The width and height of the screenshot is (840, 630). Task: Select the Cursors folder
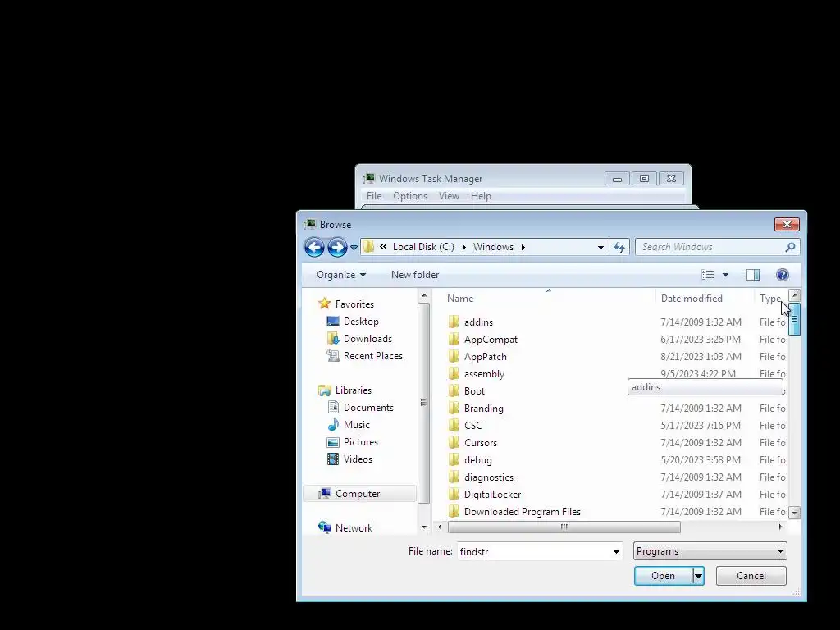[481, 442]
